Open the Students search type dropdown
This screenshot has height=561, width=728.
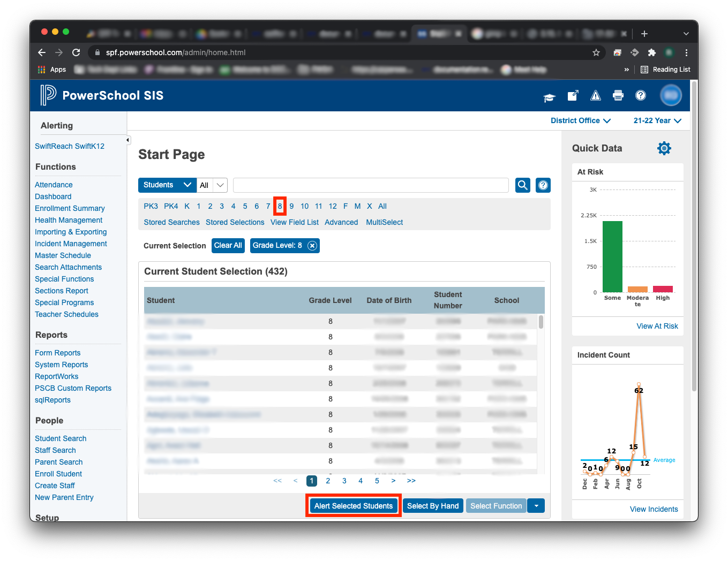click(x=167, y=185)
